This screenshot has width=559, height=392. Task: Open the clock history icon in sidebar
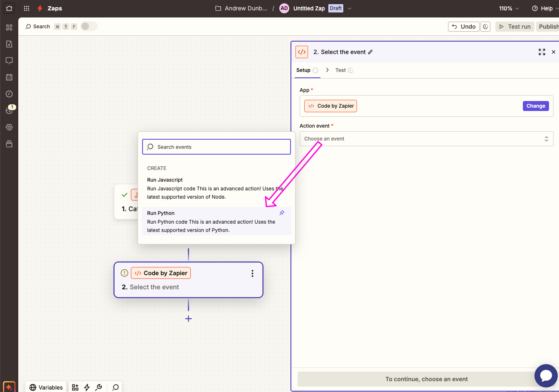click(x=9, y=94)
